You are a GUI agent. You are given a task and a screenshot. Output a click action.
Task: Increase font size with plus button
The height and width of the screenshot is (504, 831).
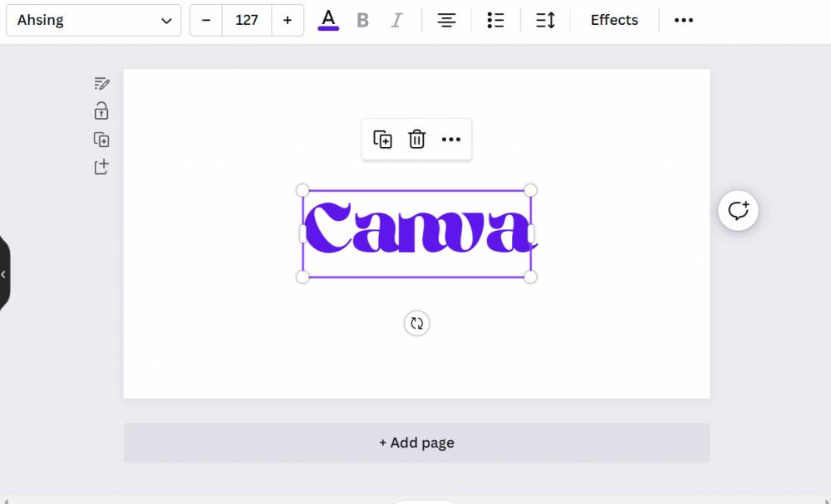pos(288,20)
